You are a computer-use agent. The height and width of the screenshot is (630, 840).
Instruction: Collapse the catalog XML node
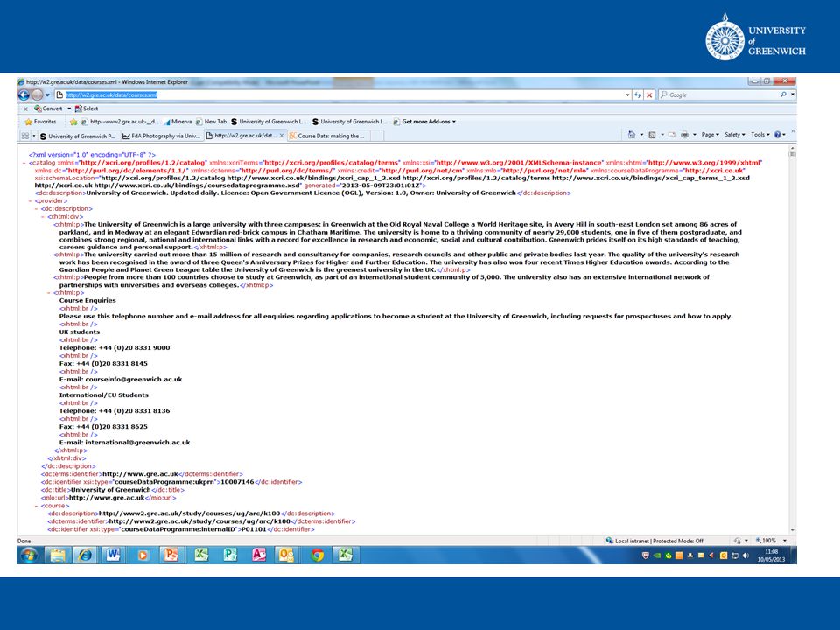click(x=24, y=163)
